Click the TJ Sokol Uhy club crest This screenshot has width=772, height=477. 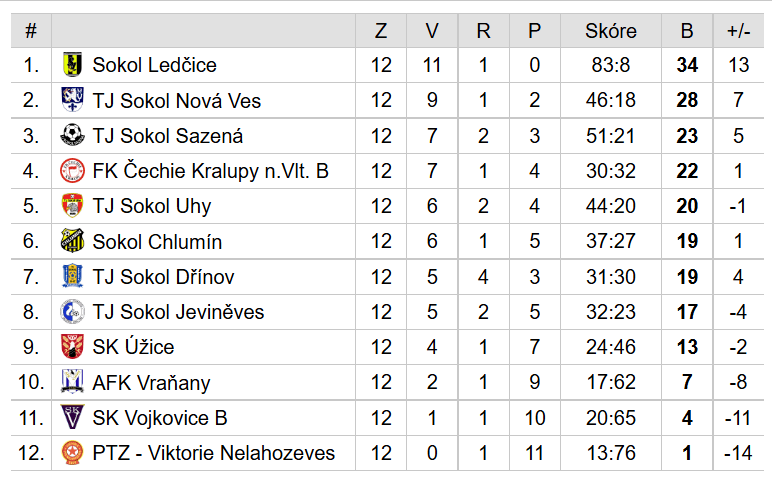pyautogui.click(x=72, y=206)
